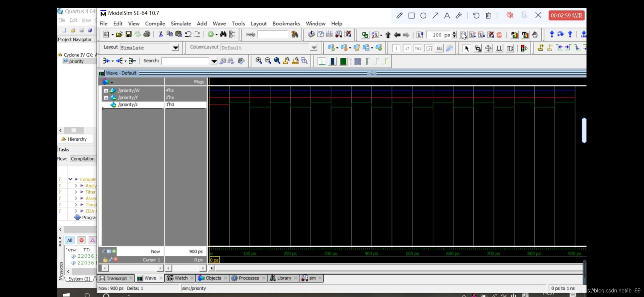
Task: Delete annotations with the trash icon
Action: [x=488, y=15]
